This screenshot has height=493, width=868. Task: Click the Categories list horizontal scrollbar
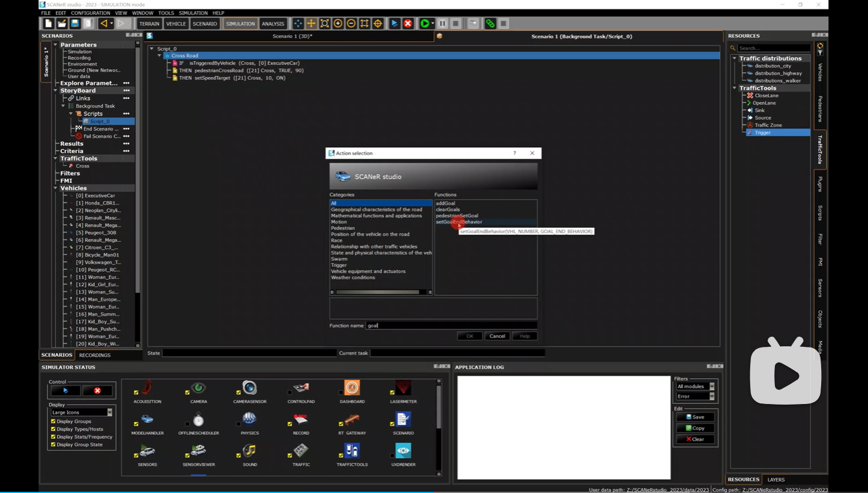(377, 292)
